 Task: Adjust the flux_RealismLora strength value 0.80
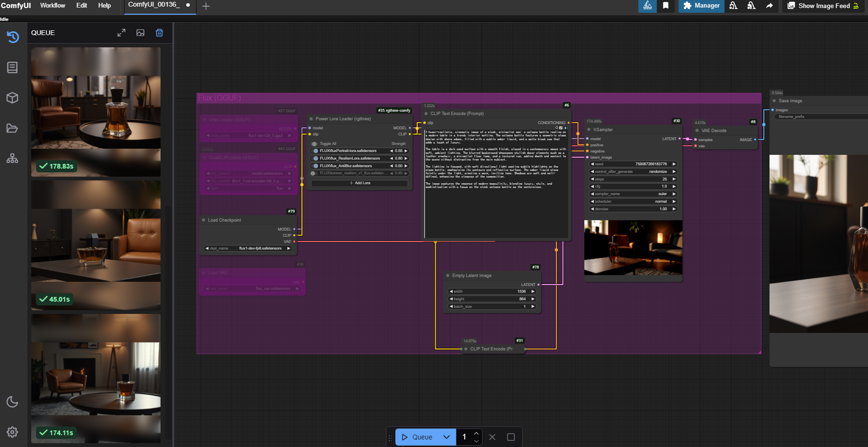tap(399, 159)
